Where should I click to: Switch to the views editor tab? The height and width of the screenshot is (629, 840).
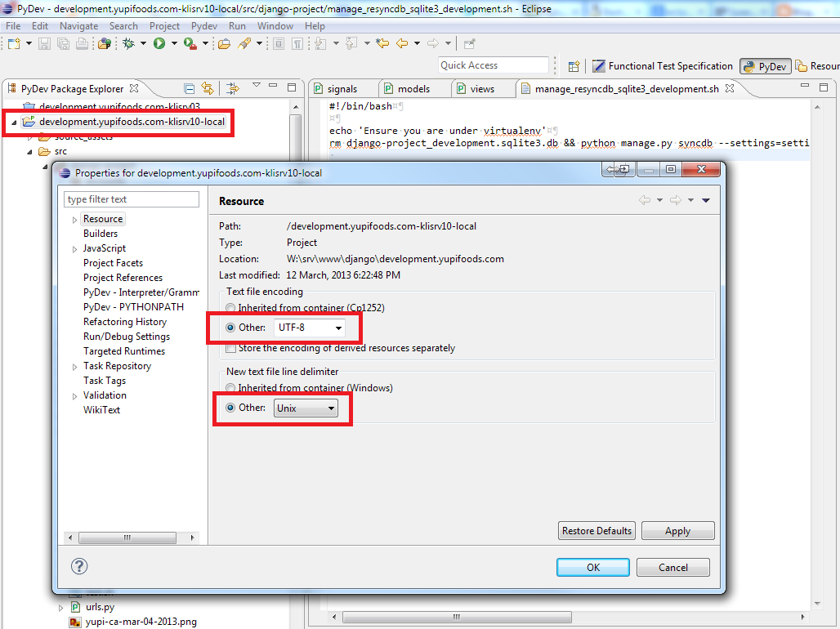482,89
